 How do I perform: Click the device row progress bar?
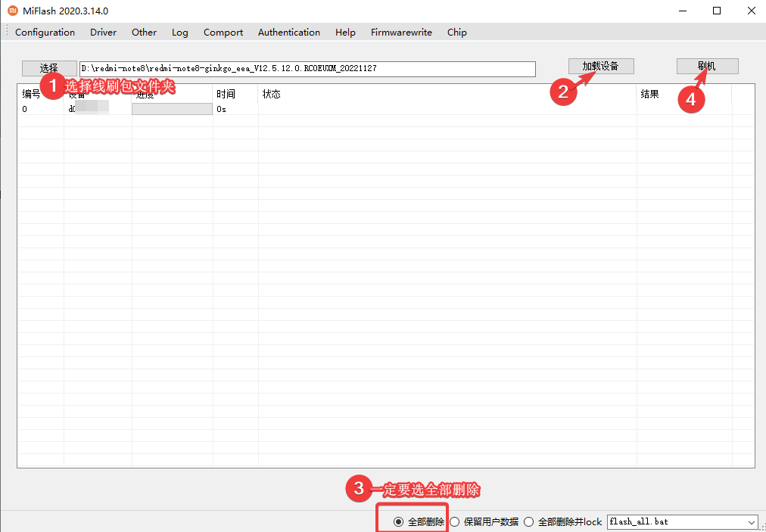[x=172, y=109]
